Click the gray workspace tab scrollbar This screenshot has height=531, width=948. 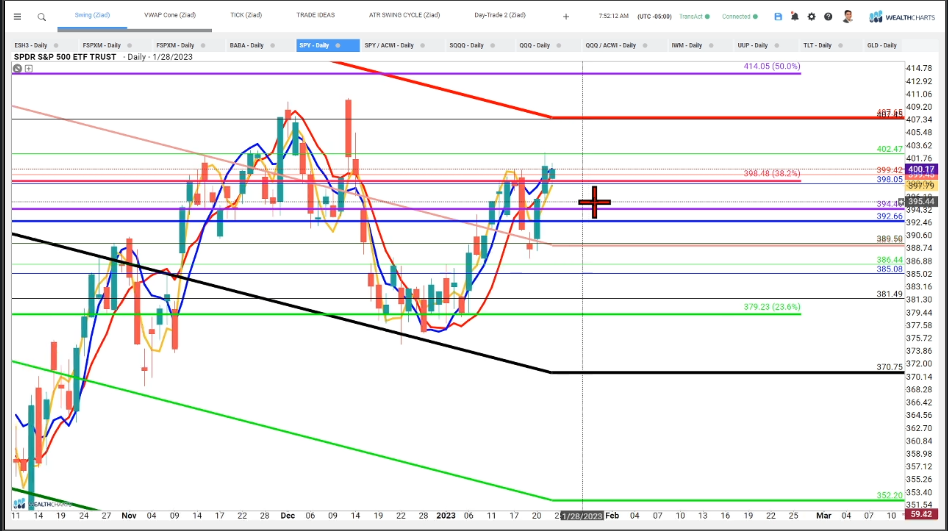pyautogui.click(x=135, y=30)
